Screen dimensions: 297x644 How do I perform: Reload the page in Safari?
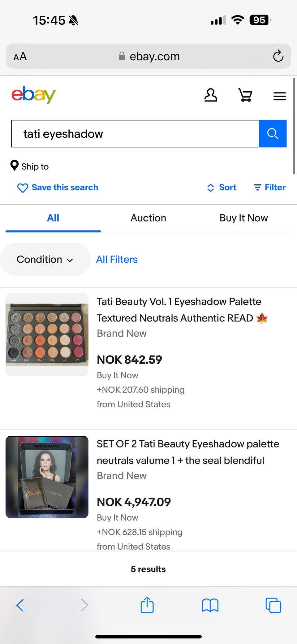[x=278, y=56]
